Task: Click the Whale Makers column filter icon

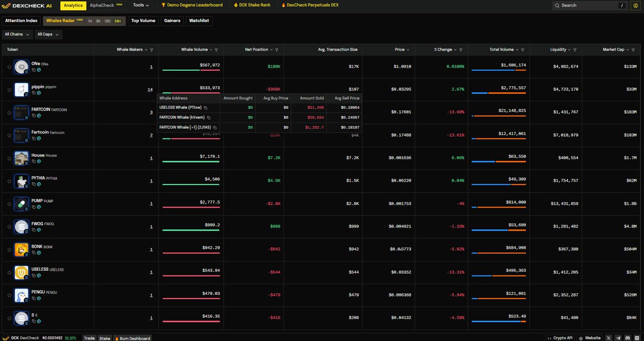Action: [x=152, y=50]
